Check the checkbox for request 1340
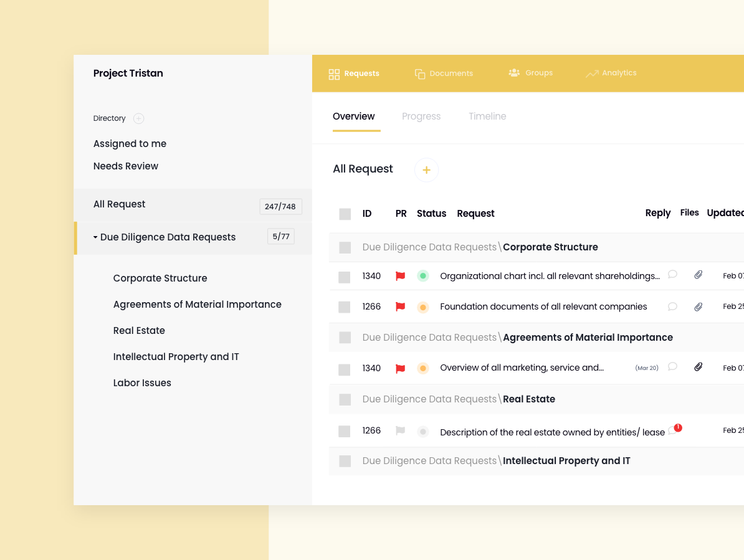The height and width of the screenshot is (560, 744). coord(345,276)
